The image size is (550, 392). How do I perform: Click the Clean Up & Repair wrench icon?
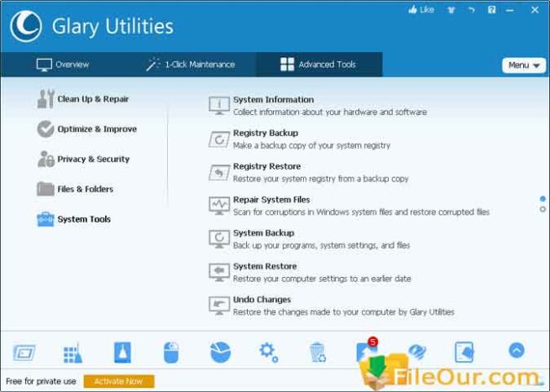(46, 99)
